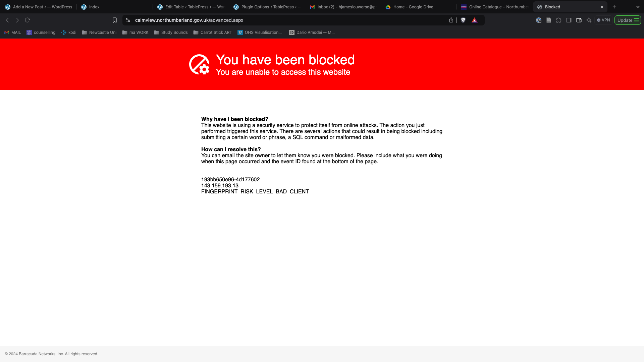Bookmark this page with bookmark icon
The width and height of the screenshot is (644, 362).
click(115, 20)
